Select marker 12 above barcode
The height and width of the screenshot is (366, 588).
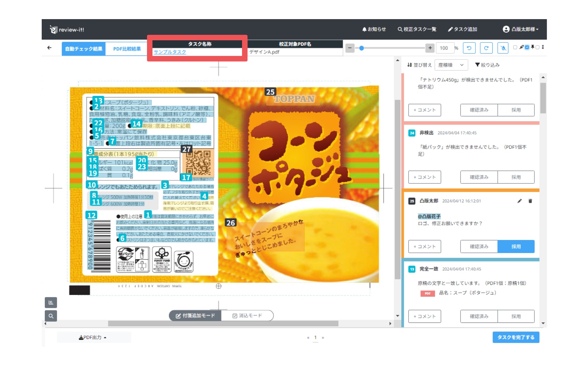[91, 215]
